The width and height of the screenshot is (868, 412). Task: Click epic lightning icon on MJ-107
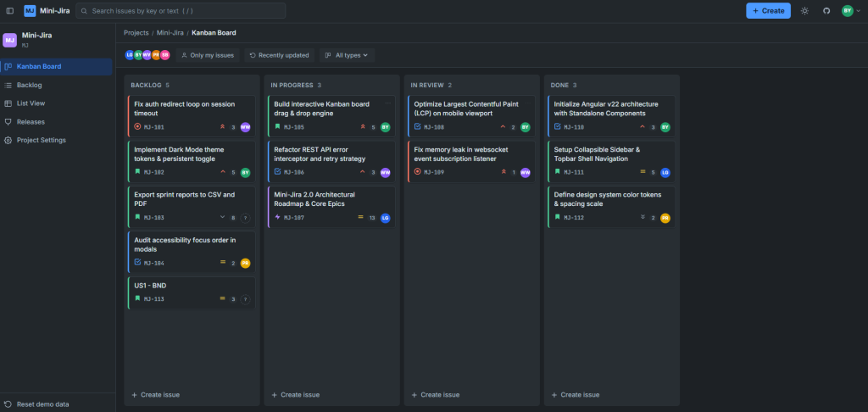[278, 218]
